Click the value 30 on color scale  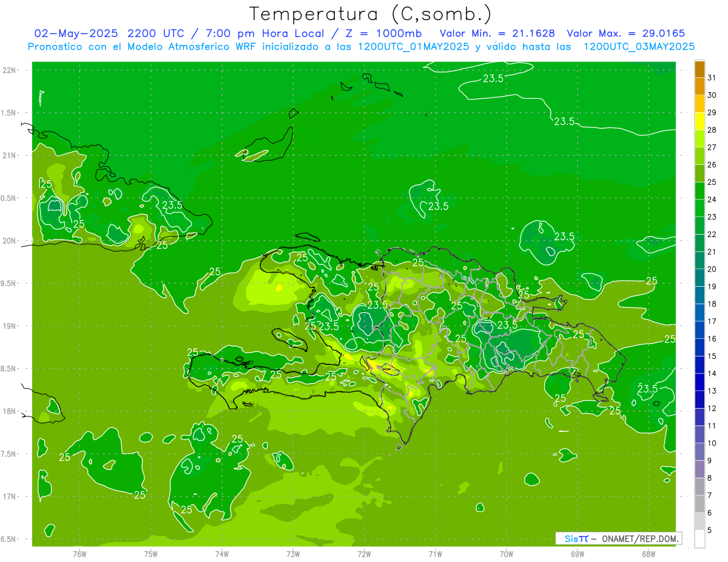point(712,95)
